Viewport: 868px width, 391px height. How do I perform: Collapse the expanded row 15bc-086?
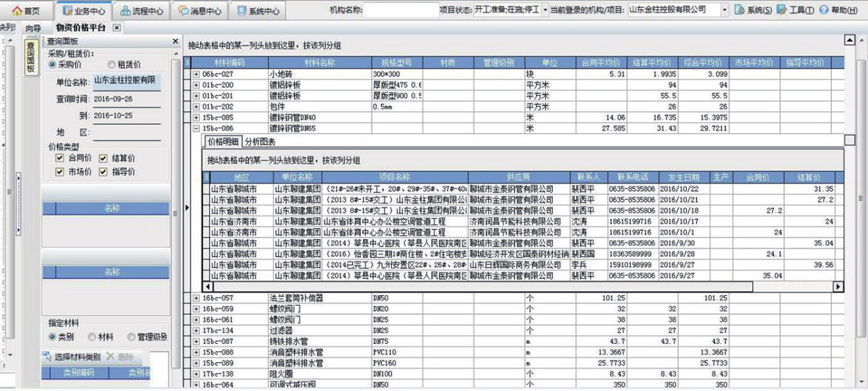pos(196,128)
